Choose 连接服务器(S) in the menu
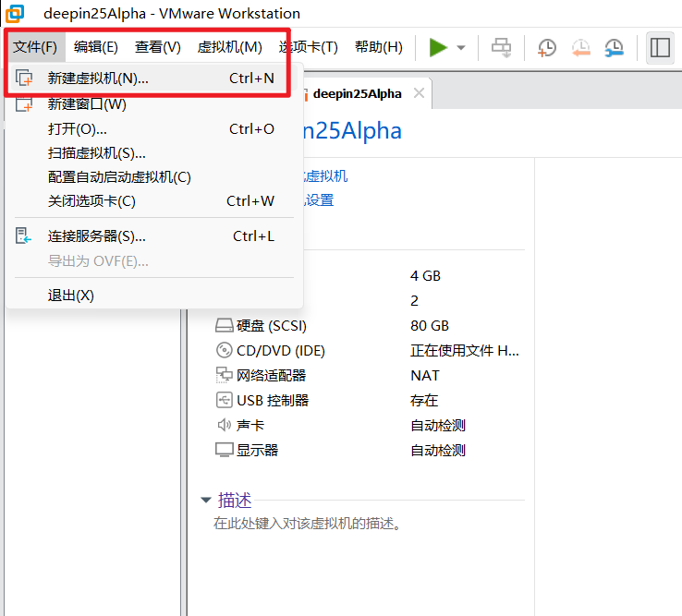This screenshot has width=682, height=616. click(96, 236)
